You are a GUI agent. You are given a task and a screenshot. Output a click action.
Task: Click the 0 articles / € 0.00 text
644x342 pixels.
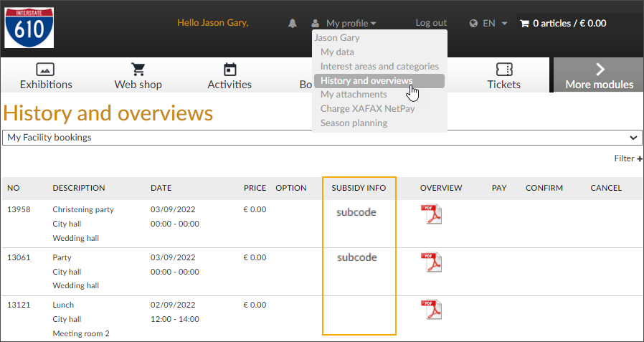[x=569, y=24]
